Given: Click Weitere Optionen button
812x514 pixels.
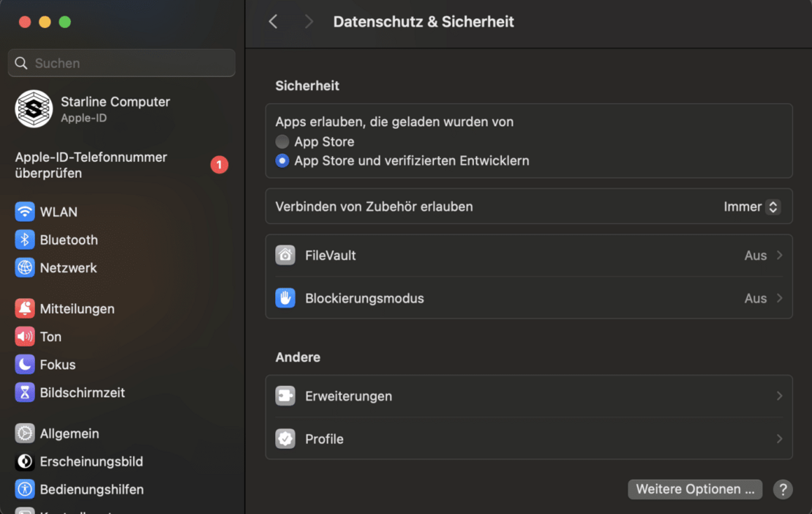Looking at the screenshot, I should pyautogui.click(x=694, y=489).
